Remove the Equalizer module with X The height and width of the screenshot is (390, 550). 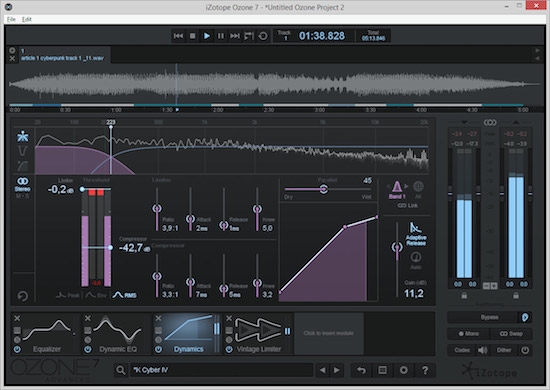point(17,318)
